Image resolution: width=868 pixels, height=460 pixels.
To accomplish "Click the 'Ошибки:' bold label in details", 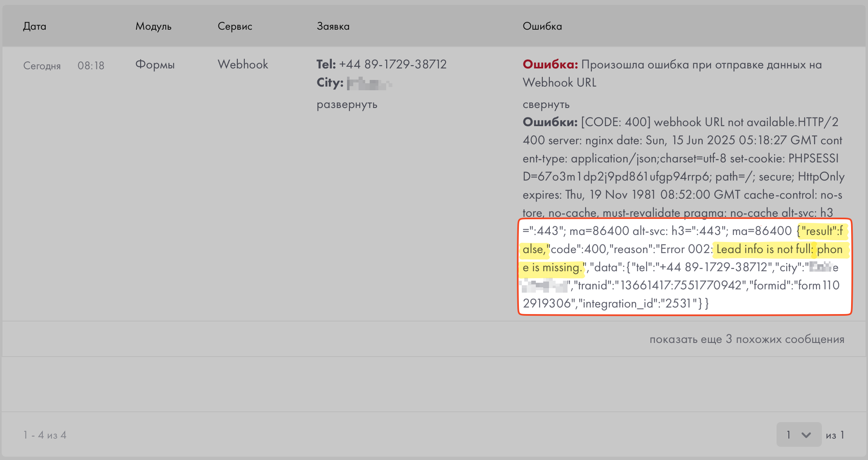I will pos(550,122).
